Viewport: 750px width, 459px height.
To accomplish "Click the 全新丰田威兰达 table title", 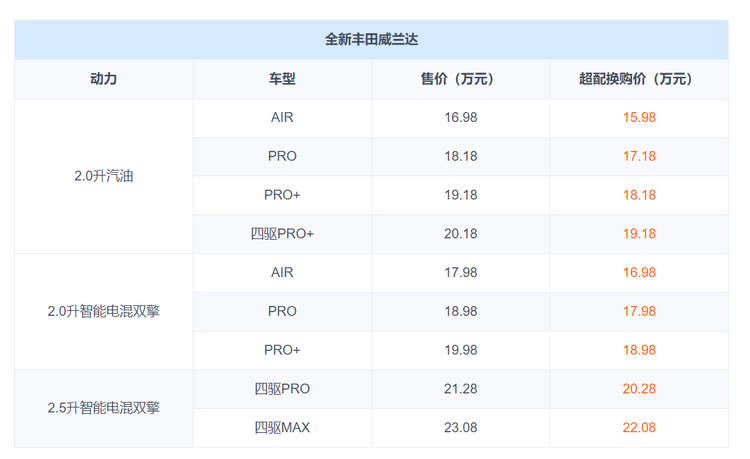I will click(x=371, y=40).
